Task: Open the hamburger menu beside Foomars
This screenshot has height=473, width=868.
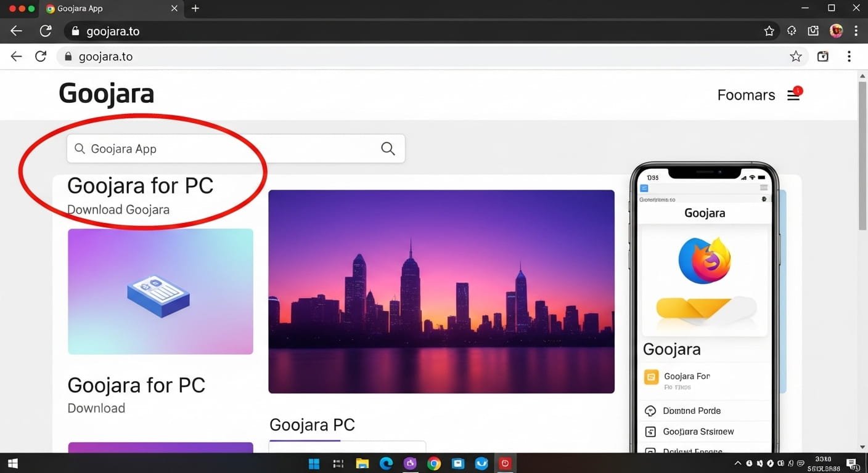Action: pyautogui.click(x=793, y=95)
